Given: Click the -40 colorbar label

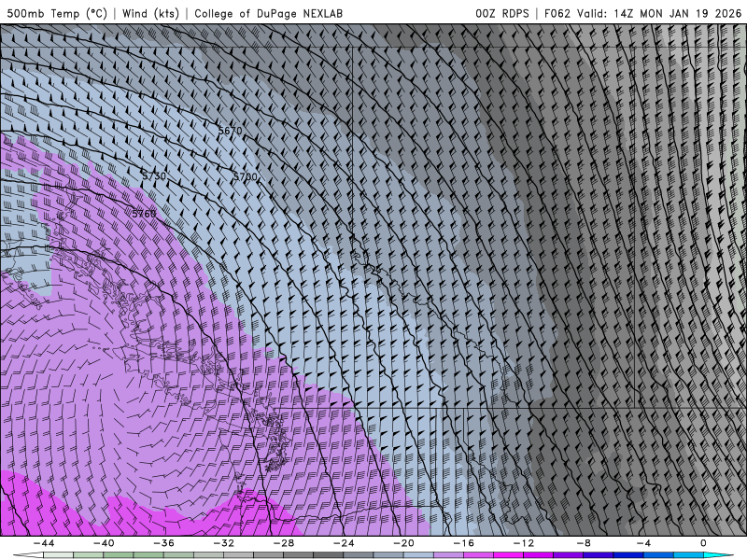Looking at the screenshot, I should click(x=104, y=543).
